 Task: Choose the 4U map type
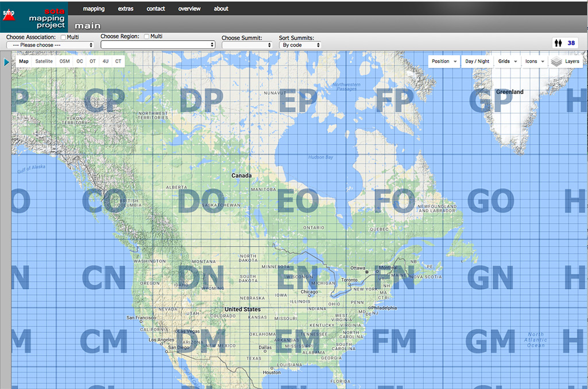point(105,61)
